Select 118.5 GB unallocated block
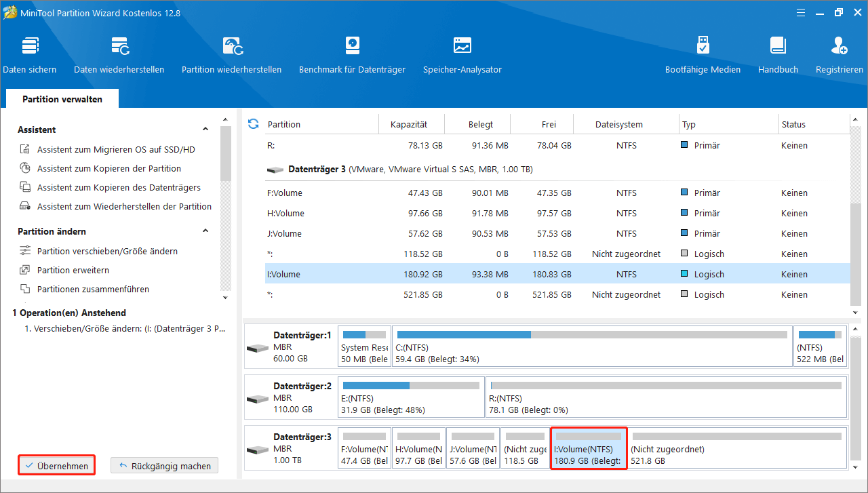 [526, 448]
